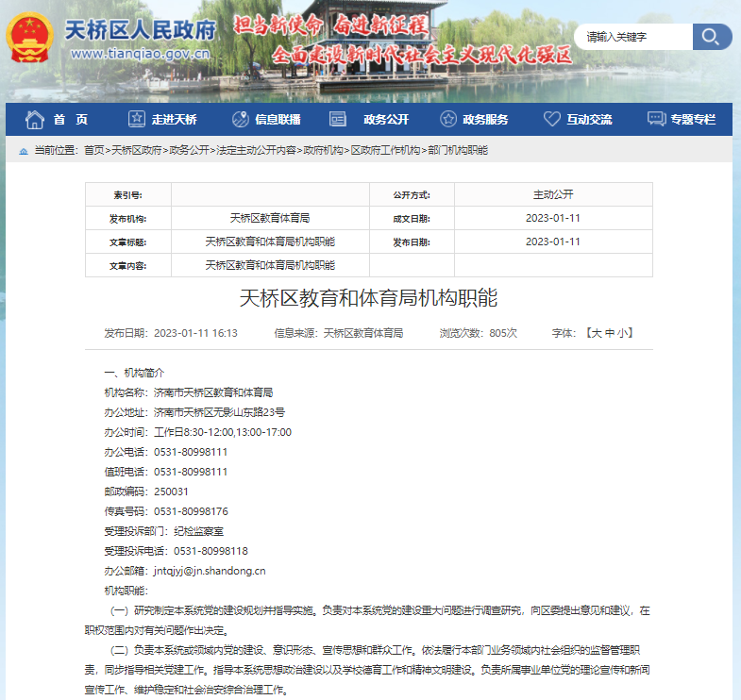Click the 浏览次数 805次 text
Screen dimensions: 741x700
click(479, 333)
